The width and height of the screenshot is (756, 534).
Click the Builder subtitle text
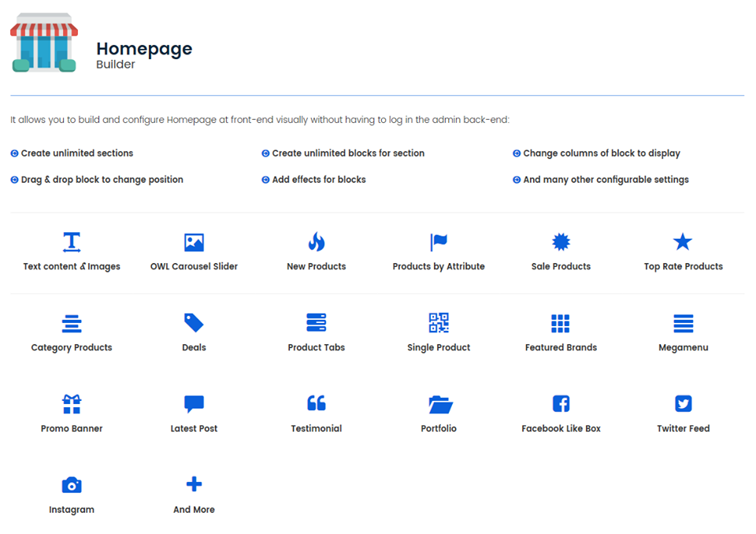[x=116, y=65]
